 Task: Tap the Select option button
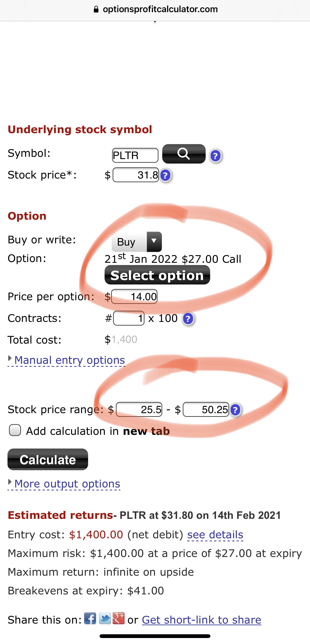tap(157, 275)
